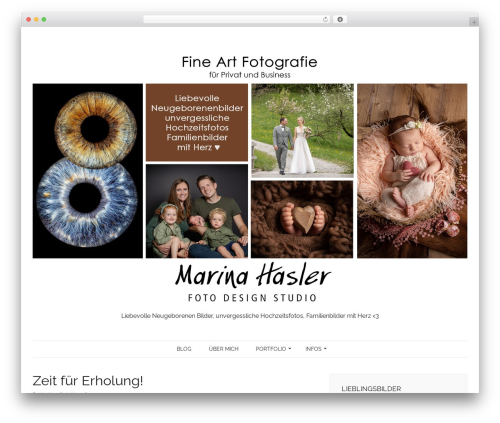Click the wedding couple photo
500x423 pixels.
302,131
